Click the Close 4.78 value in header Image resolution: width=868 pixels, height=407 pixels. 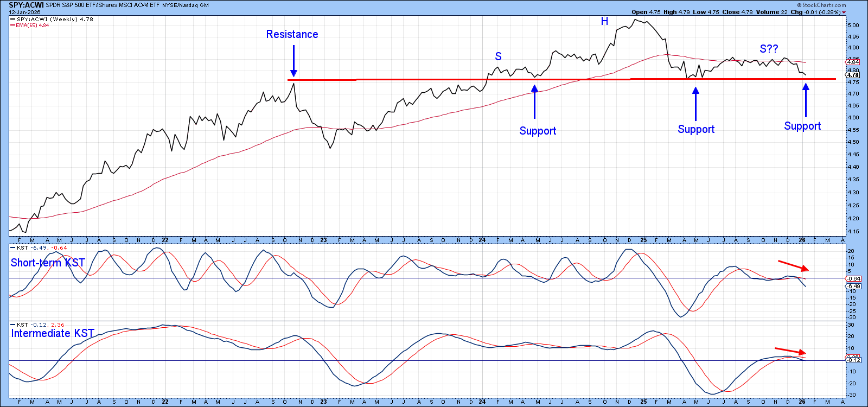pyautogui.click(x=737, y=12)
